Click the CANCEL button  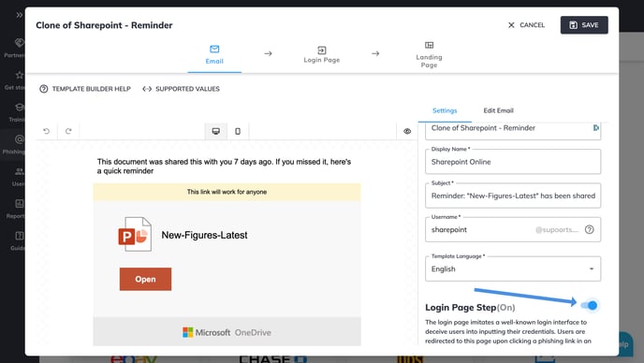(526, 25)
